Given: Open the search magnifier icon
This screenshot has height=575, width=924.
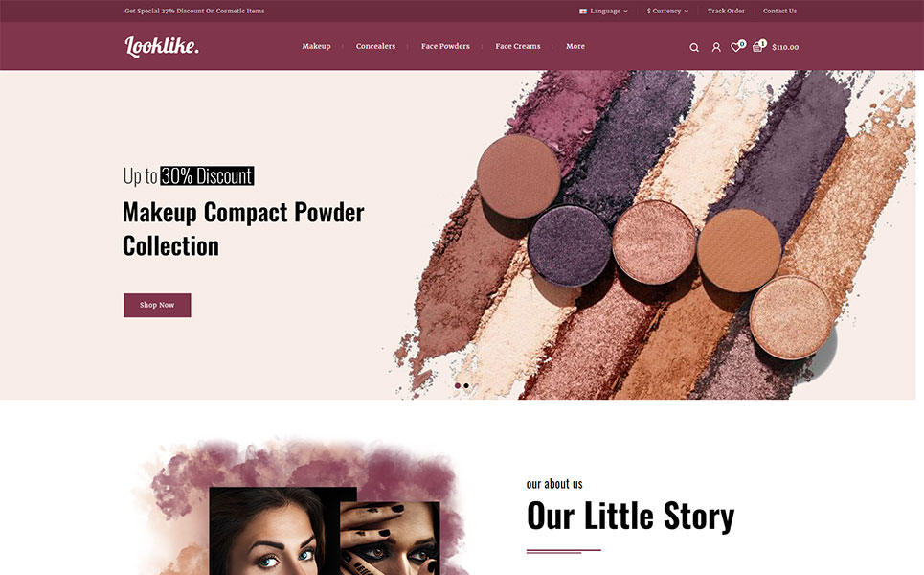Looking at the screenshot, I should (x=694, y=47).
